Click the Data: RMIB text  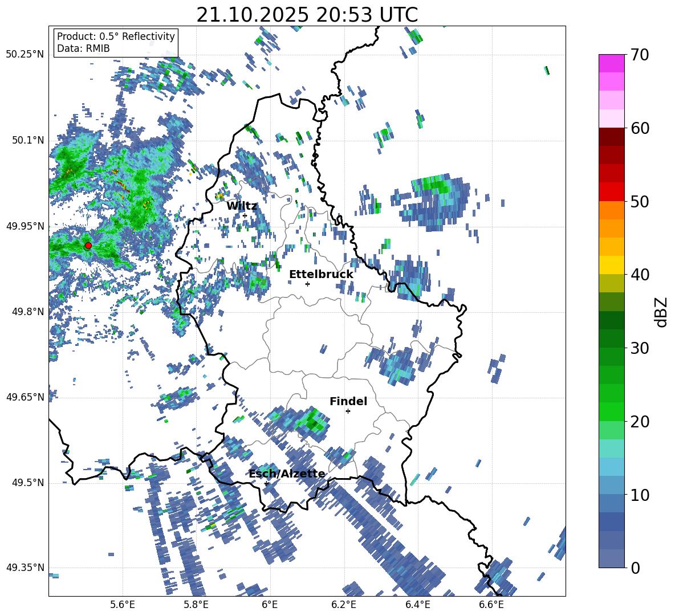point(83,48)
